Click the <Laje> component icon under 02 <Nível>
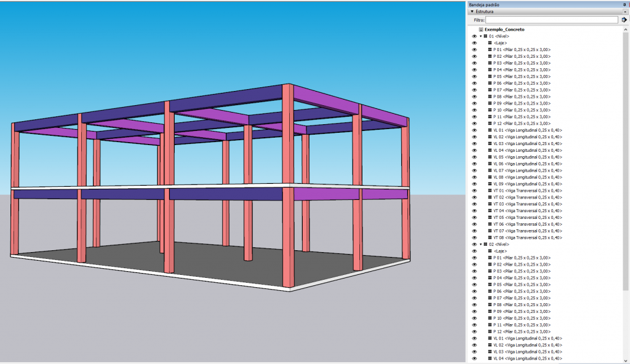The width and height of the screenshot is (630, 364). click(x=490, y=251)
